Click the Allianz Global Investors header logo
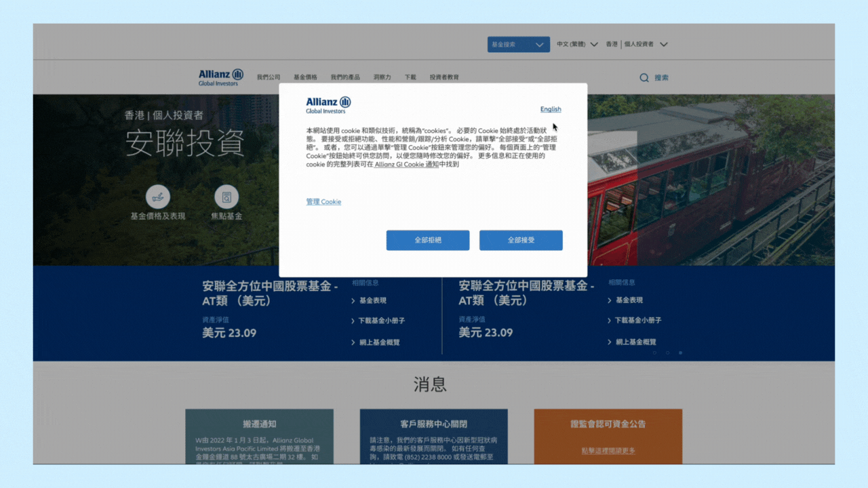The width and height of the screenshot is (868, 488). point(221,77)
